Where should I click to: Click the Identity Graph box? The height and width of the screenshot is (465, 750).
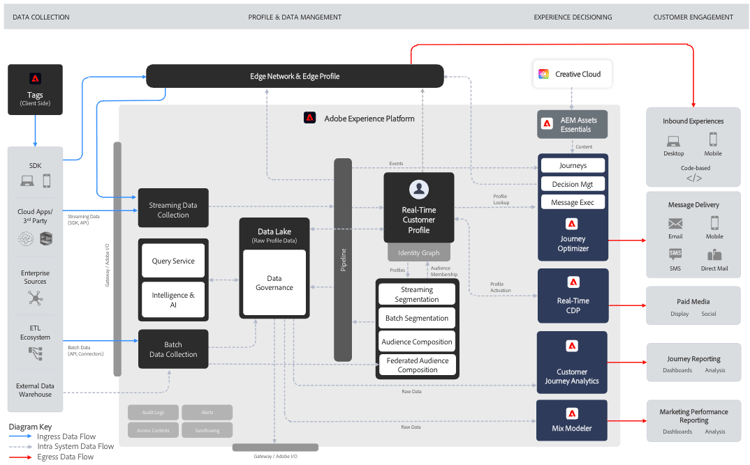(419, 252)
